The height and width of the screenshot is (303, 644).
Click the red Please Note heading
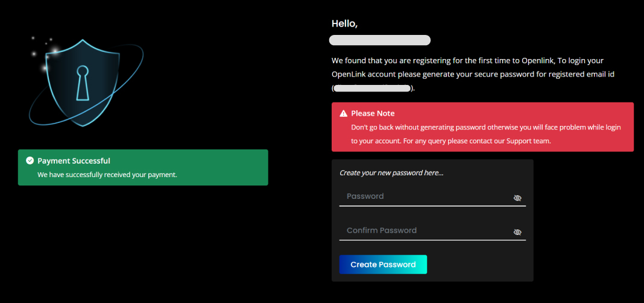coord(373,113)
